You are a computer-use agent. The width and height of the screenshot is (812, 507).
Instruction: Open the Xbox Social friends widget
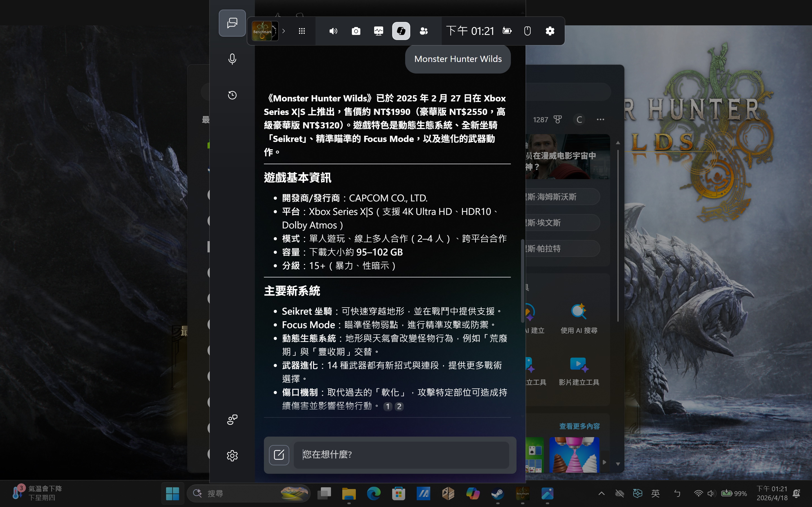pyautogui.click(x=423, y=31)
